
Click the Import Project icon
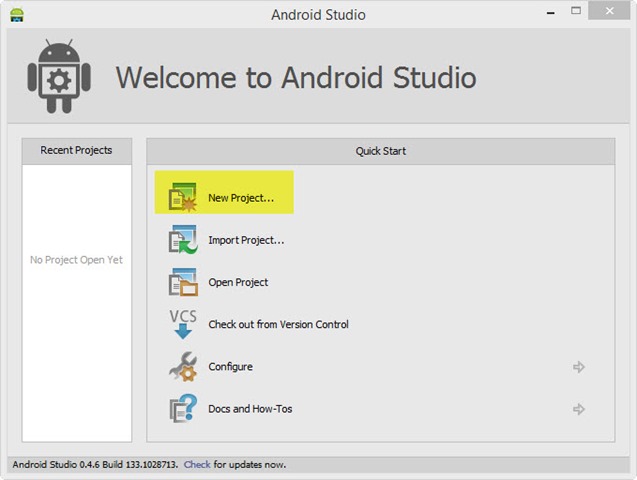183,240
